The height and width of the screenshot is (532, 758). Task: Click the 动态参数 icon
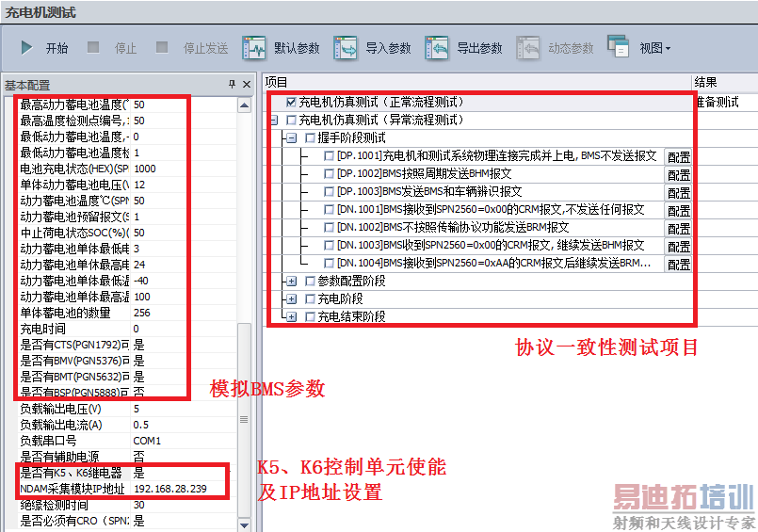pos(528,48)
